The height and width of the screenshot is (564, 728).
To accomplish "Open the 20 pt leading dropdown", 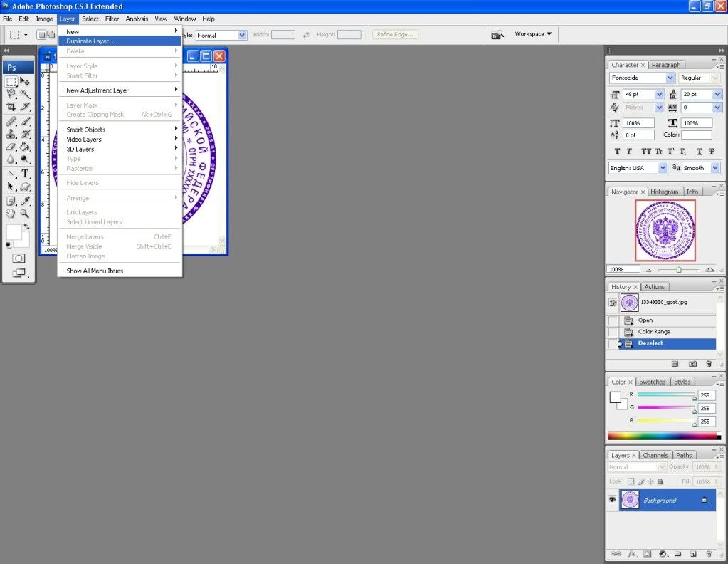I will (x=717, y=94).
